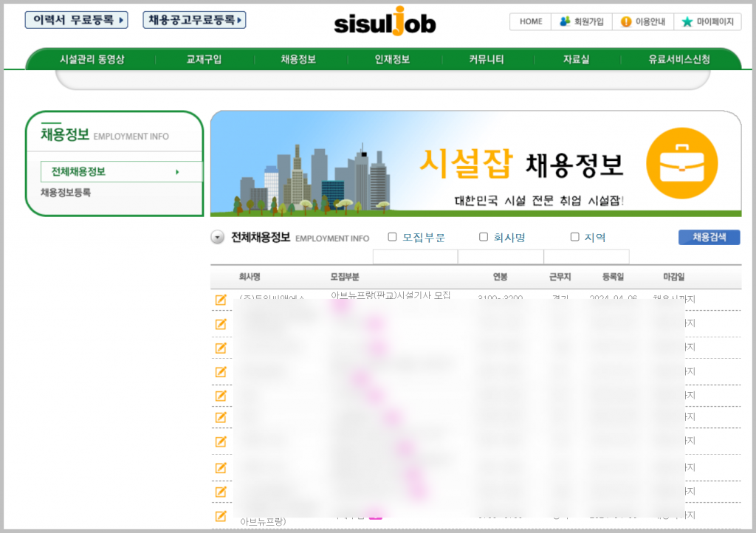Click the My Page star icon
The height and width of the screenshot is (533, 756).
(687, 21)
